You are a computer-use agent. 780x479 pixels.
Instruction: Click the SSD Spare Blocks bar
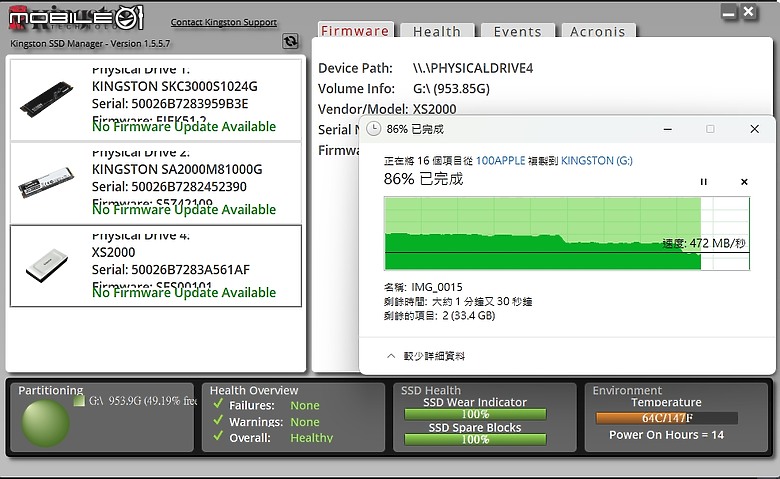tap(475, 439)
